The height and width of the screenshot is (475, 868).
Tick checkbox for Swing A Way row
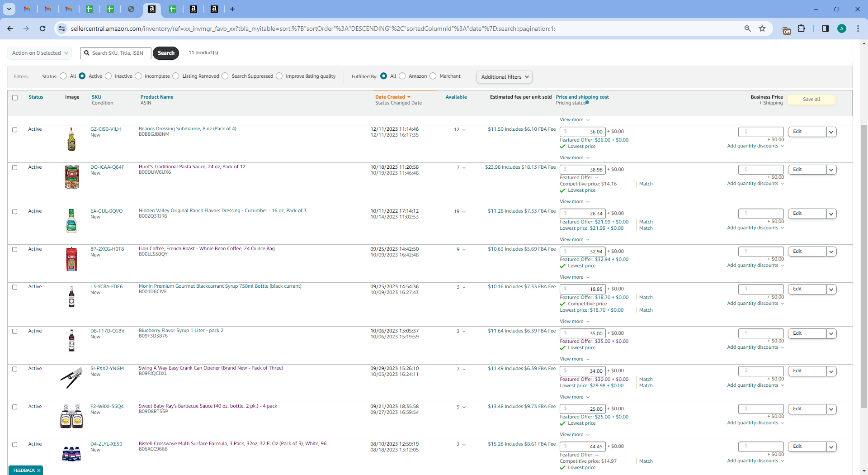(14, 369)
